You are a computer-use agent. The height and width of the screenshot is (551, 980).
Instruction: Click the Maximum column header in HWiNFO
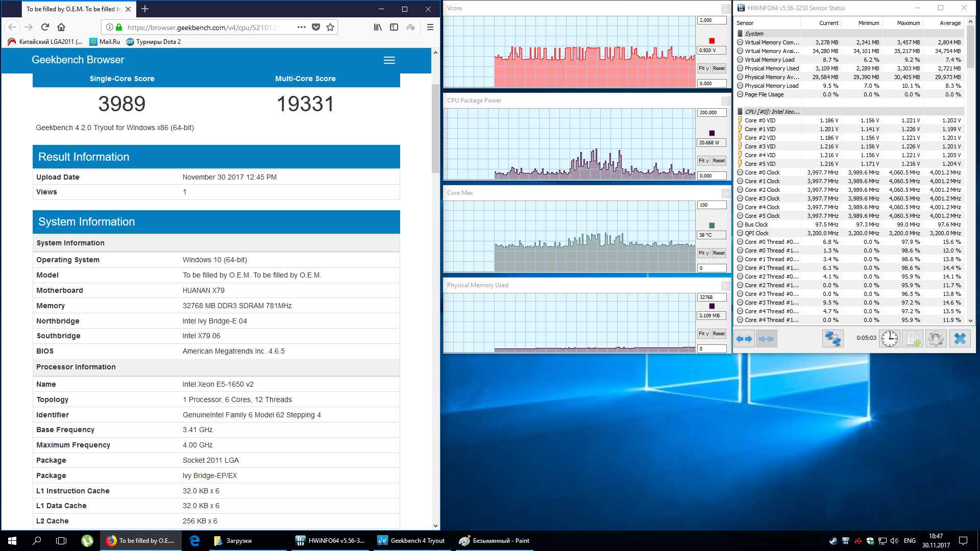pyautogui.click(x=908, y=23)
